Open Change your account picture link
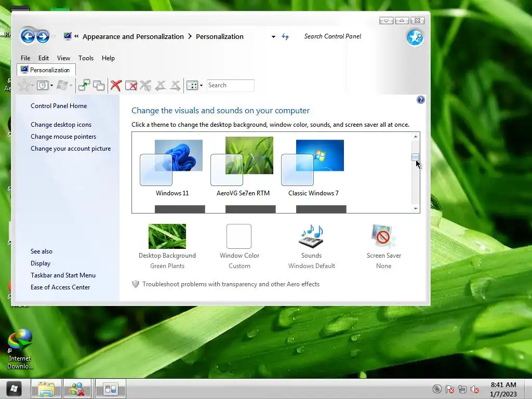Image resolution: width=532 pixels, height=399 pixels. coord(71,148)
